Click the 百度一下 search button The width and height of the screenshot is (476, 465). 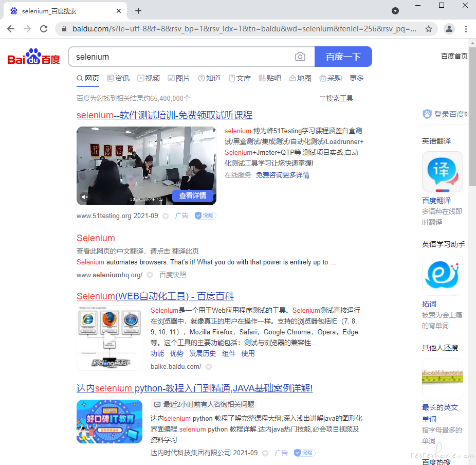(343, 57)
